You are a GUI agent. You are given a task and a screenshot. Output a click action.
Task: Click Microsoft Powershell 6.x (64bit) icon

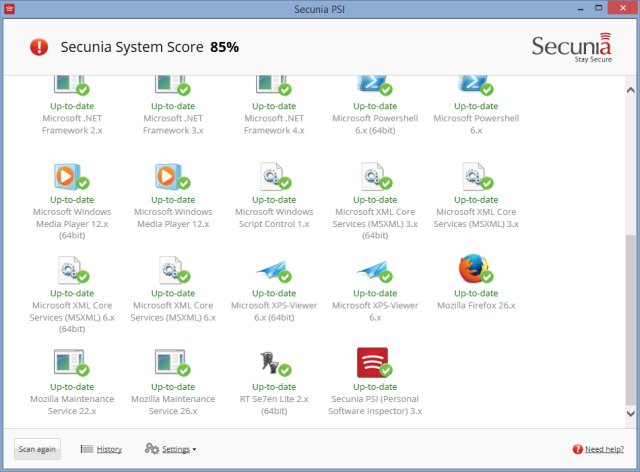374,84
